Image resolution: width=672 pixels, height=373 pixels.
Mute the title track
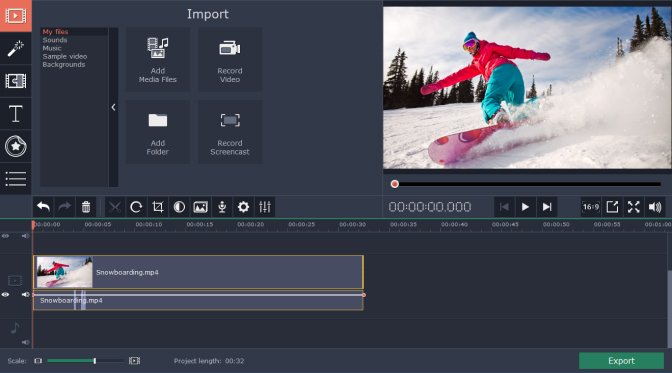point(26,236)
